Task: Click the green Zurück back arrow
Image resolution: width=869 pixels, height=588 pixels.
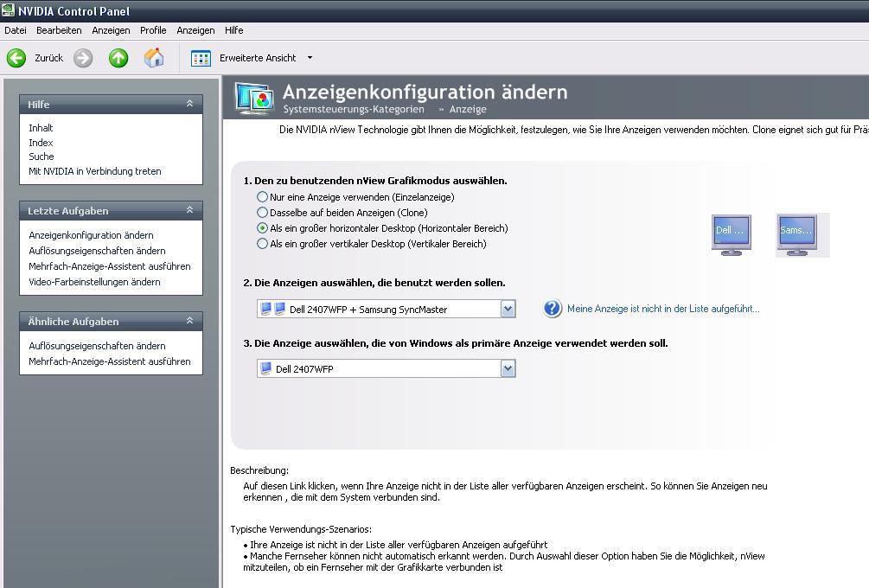Action: click(16, 58)
